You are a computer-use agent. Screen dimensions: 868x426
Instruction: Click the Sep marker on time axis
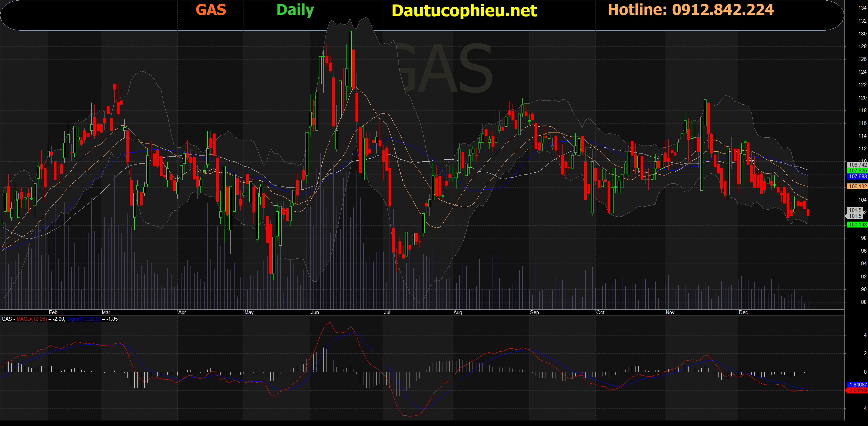pyautogui.click(x=534, y=312)
